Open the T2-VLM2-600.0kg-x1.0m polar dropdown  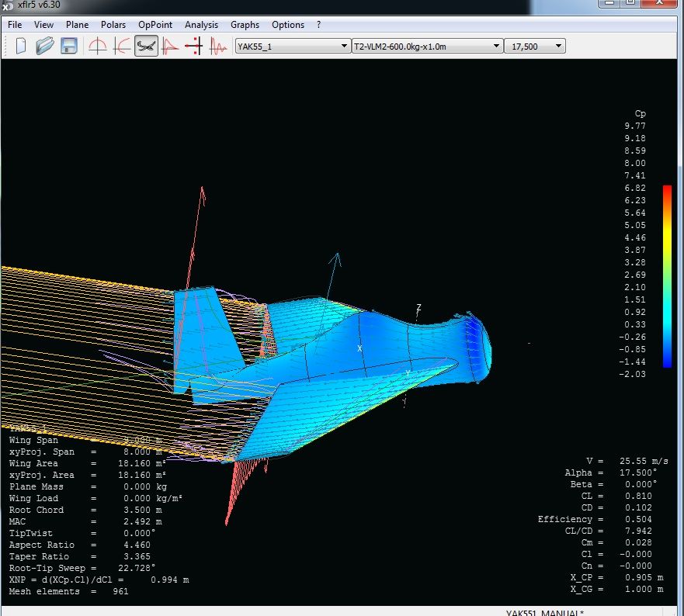[x=427, y=47]
